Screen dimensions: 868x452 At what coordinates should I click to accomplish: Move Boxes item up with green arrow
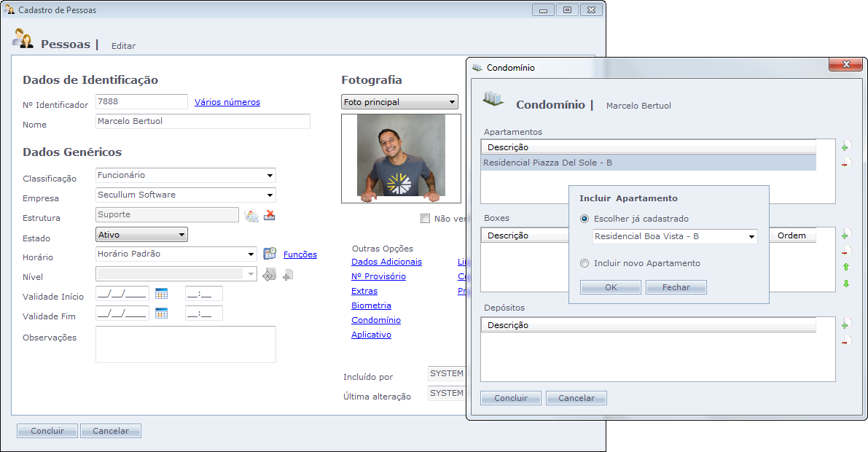point(845,267)
